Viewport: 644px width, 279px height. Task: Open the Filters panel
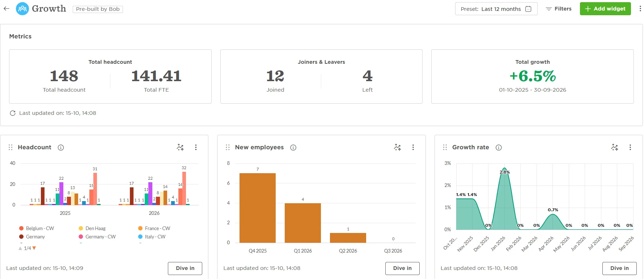click(559, 9)
